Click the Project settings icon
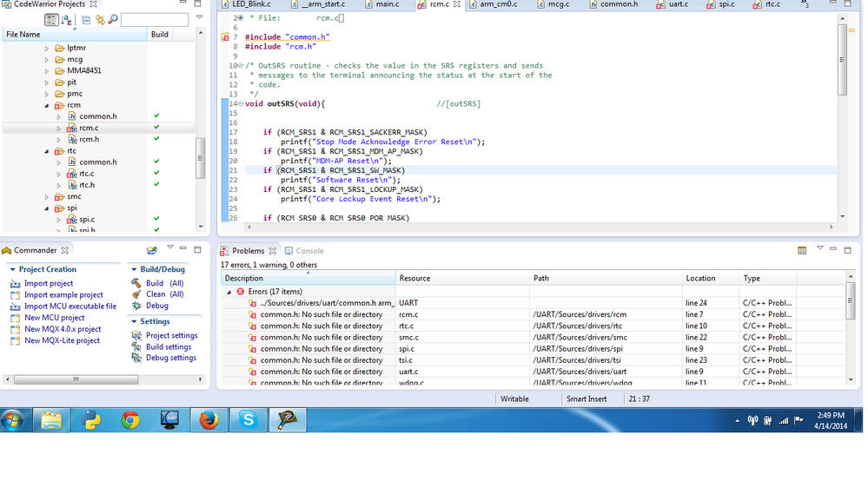The height and width of the screenshot is (488, 868). 136,335
